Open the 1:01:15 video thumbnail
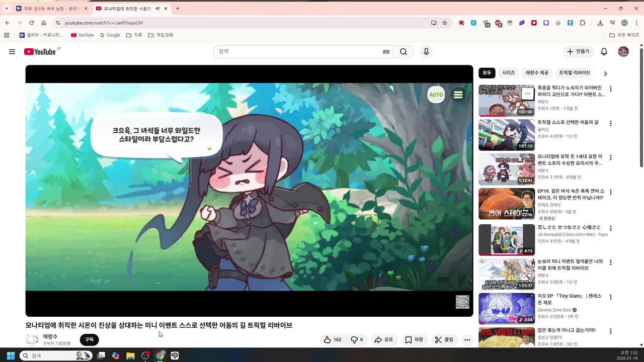644x362 pixels. click(507, 135)
